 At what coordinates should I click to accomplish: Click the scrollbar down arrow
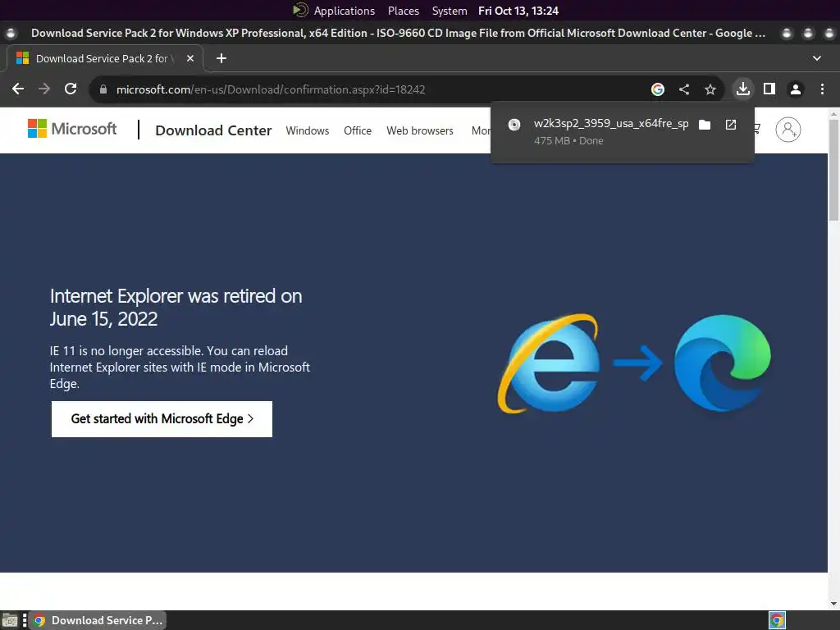833,604
